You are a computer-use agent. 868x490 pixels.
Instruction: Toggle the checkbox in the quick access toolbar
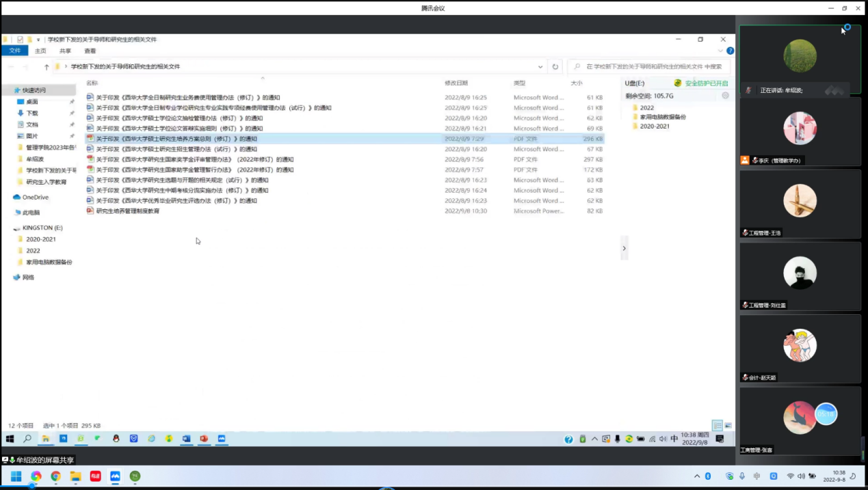click(20, 40)
